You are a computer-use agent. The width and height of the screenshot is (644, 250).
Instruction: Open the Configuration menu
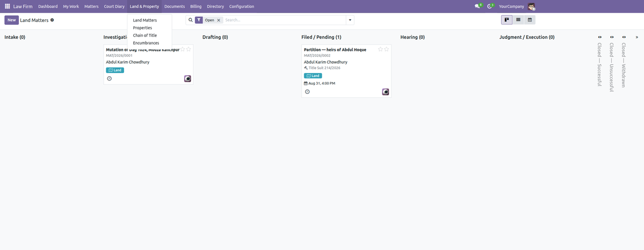[x=242, y=6]
